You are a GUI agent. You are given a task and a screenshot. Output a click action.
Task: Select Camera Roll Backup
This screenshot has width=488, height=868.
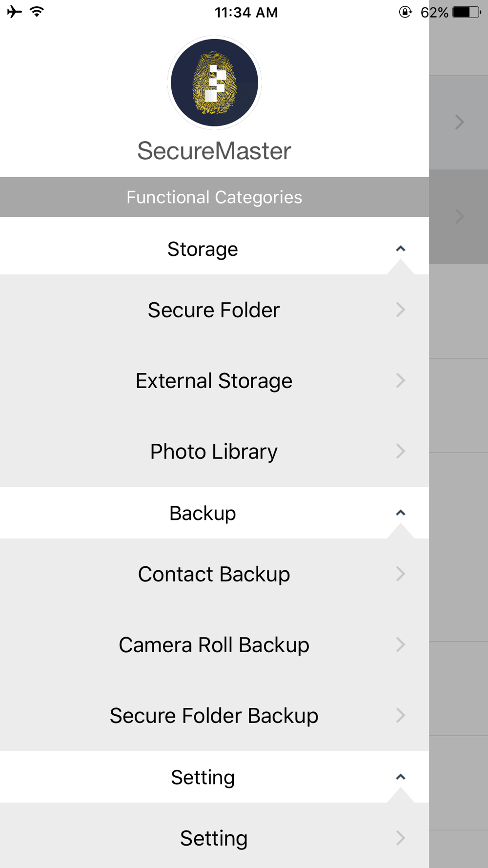214,645
